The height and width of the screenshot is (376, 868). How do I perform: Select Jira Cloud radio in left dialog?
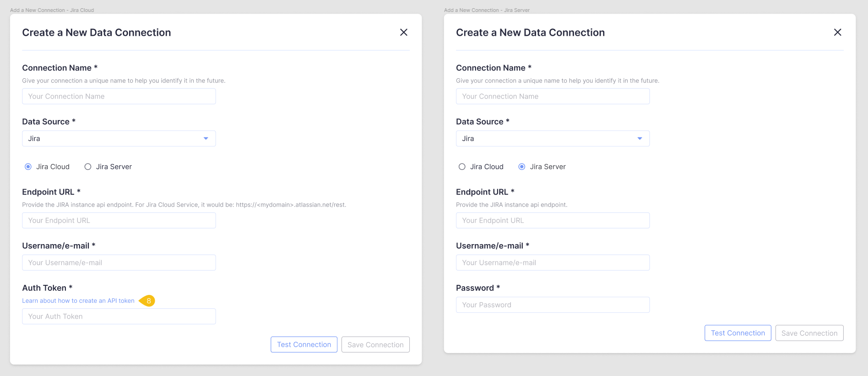pos(28,167)
